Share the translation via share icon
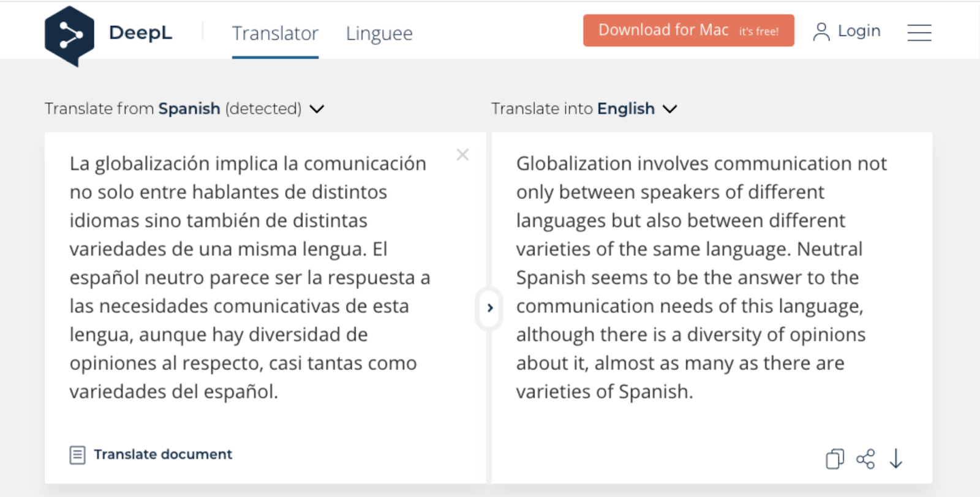This screenshot has width=980, height=497. click(865, 458)
